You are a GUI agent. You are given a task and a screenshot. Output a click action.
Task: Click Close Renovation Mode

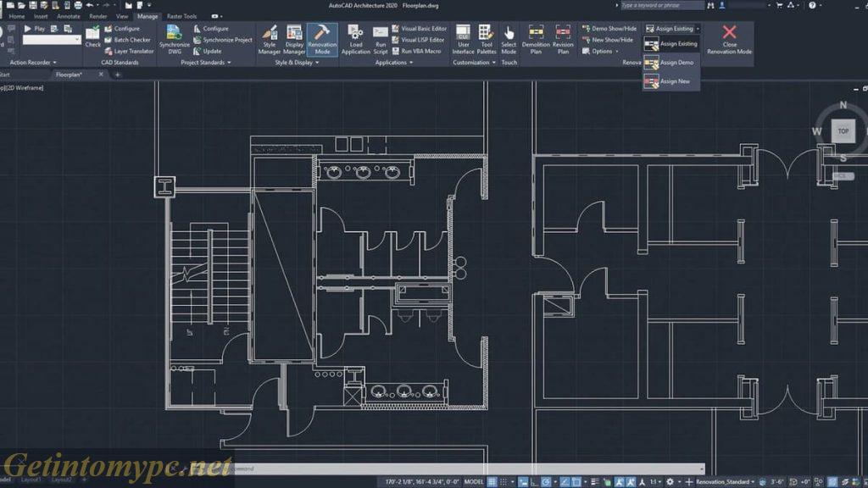coord(729,39)
